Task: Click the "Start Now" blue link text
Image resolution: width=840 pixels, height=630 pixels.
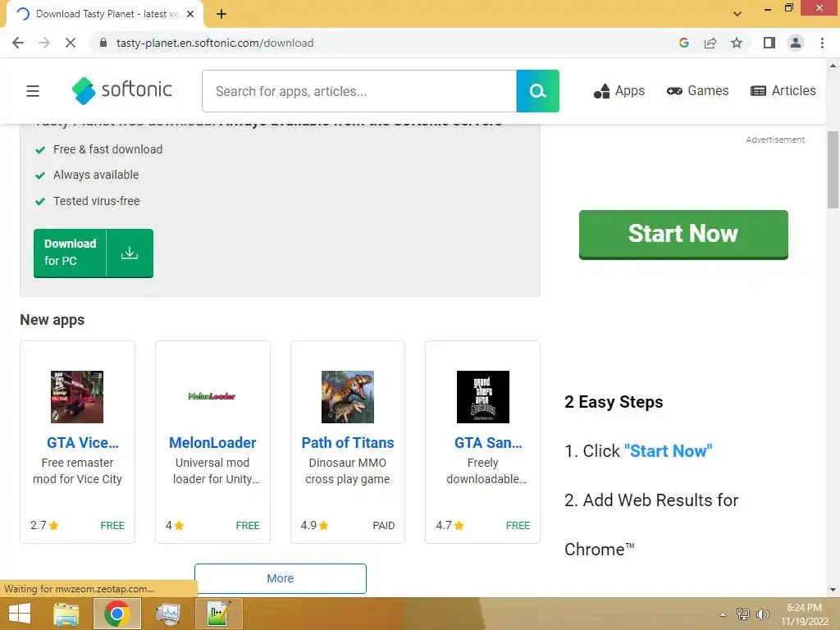Action: pos(668,451)
